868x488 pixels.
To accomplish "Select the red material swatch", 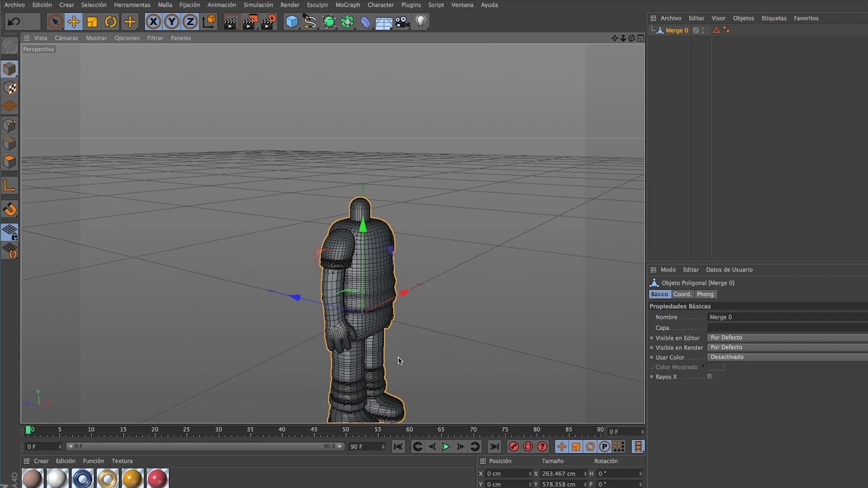I will [x=157, y=479].
